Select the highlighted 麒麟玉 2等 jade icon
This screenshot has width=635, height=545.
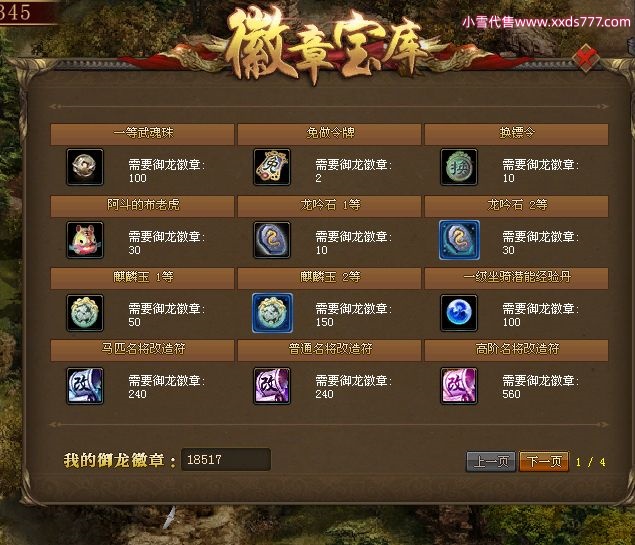point(272,313)
